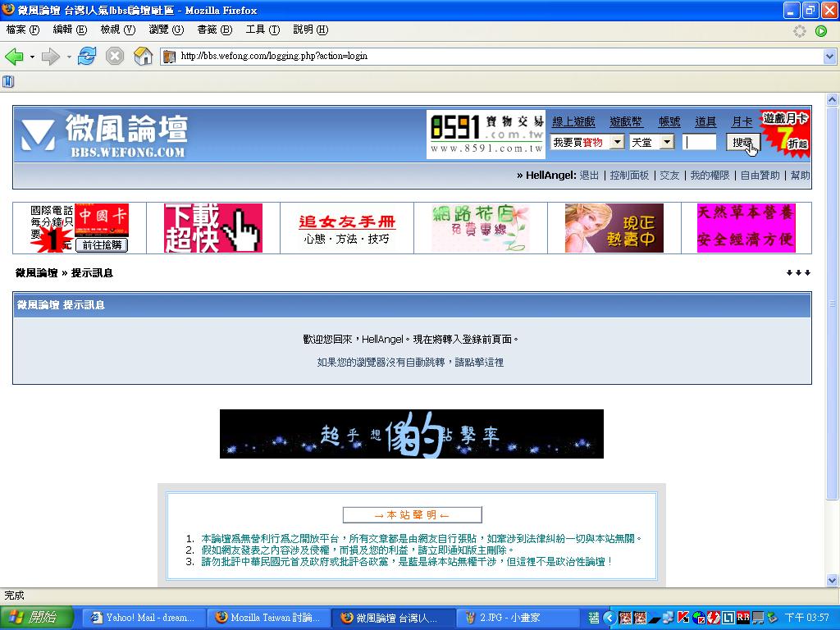The width and height of the screenshot is (840, 630).
Task: Go back with the green Back arrow
Action: (15, 56)
